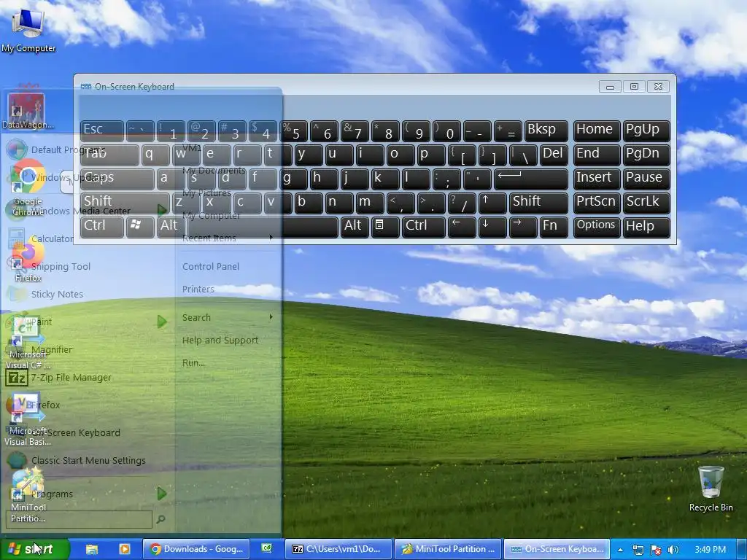Open Magnifier from start menu
Screen dimensions: 747x560
pyautogui.click(x=52, y=349)
